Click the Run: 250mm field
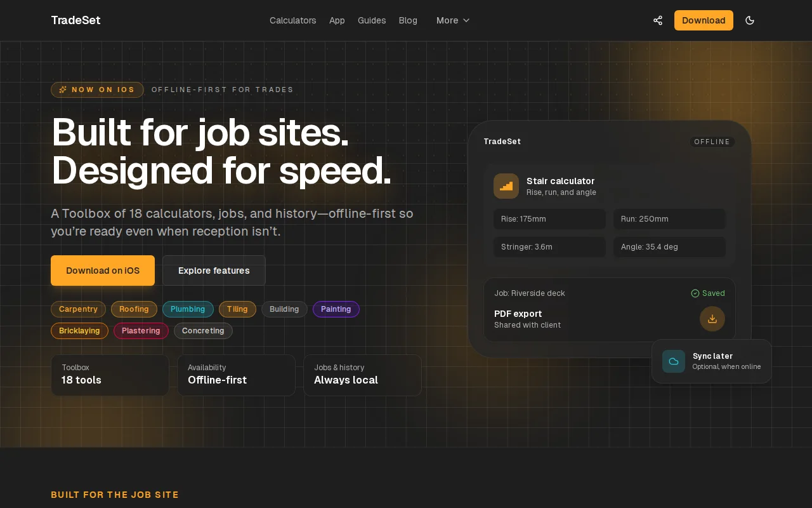812x508 pixels. 669,219
